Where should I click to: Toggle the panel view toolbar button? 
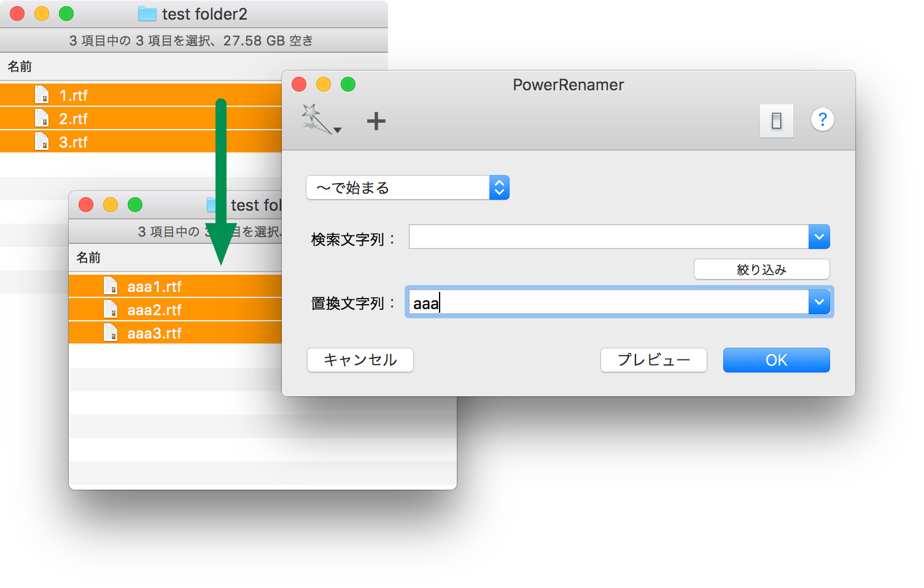pos(776,120)
